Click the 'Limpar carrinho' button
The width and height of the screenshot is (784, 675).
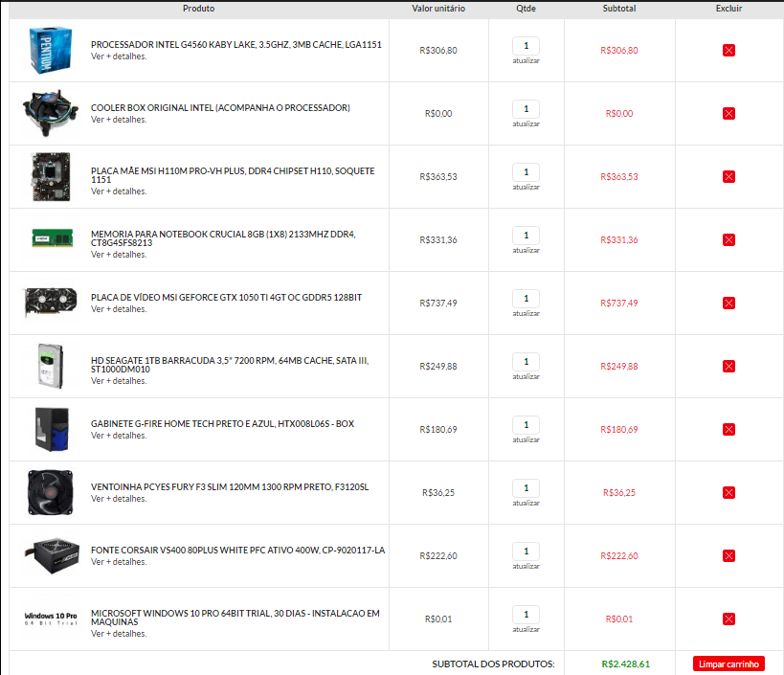728,664
